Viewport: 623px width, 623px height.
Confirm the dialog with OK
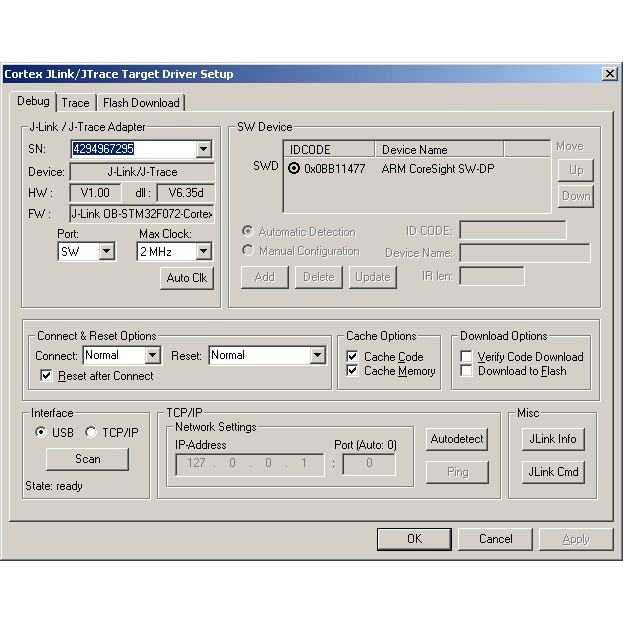click(414, 539)
